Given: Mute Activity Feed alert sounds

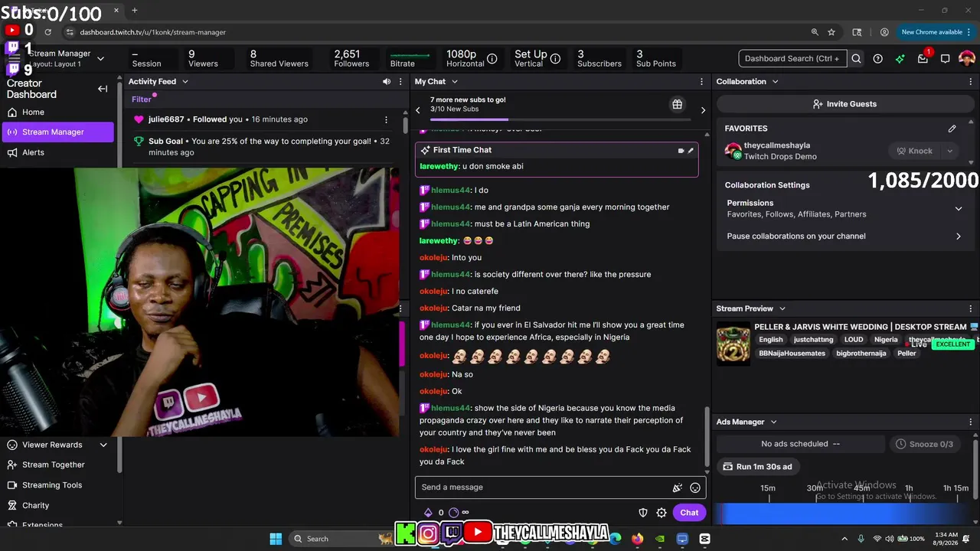Looking at the screenshot, I should pyautogui.click(x=387, y=81).
